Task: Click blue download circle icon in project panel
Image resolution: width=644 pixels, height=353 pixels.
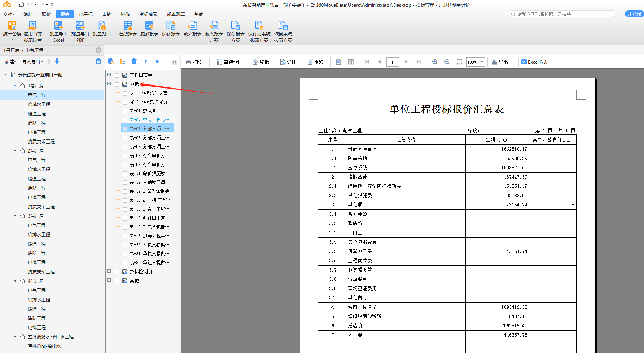Action: point(98,61)
